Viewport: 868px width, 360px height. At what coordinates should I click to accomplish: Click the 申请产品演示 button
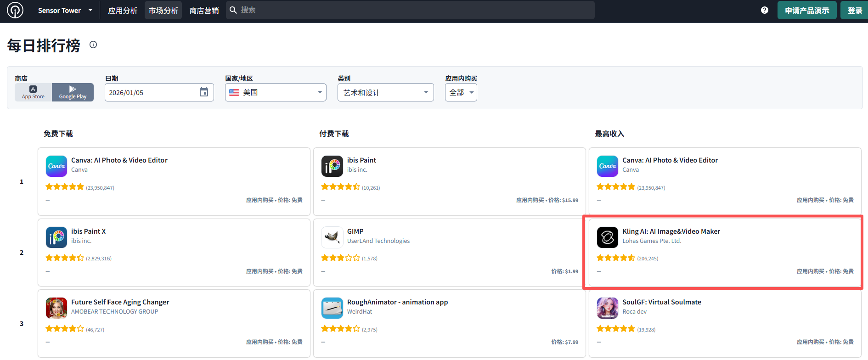tap(806, 11)
